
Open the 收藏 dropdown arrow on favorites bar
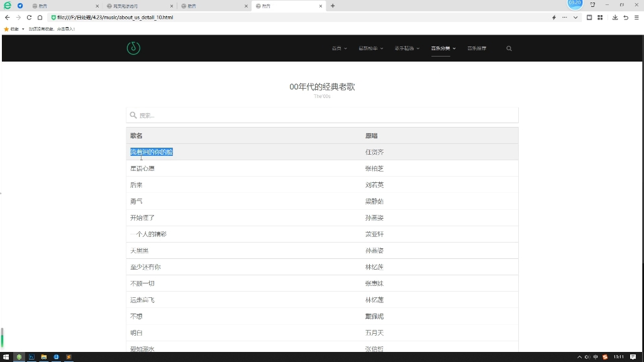(23, 29)
